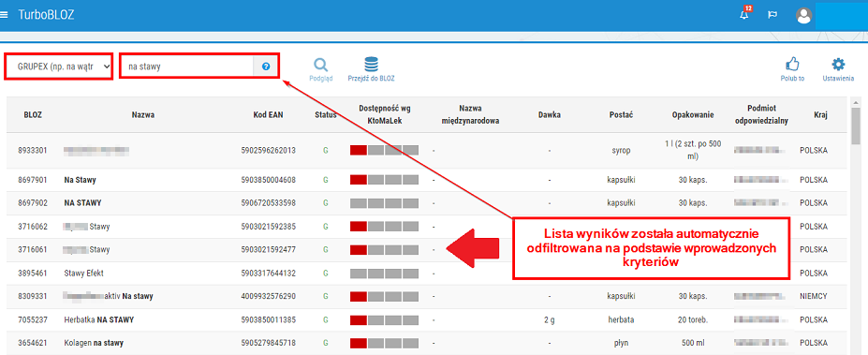The width and height of the screenshot is (868, 355).
Task: Expand the GRUPEX search type dropdown
Action: tap(59, 67)
